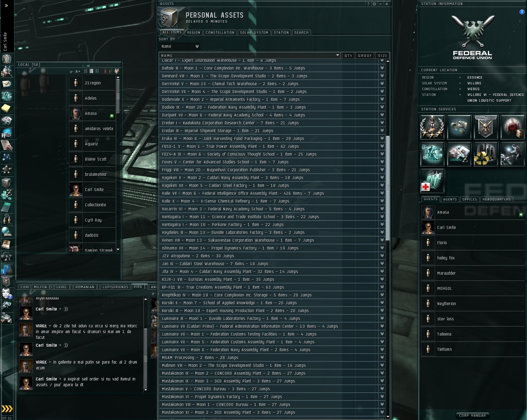The image size is (527, 420).
Task: Switch to the Solar System assets tab
Action: [x=254, y=33]
